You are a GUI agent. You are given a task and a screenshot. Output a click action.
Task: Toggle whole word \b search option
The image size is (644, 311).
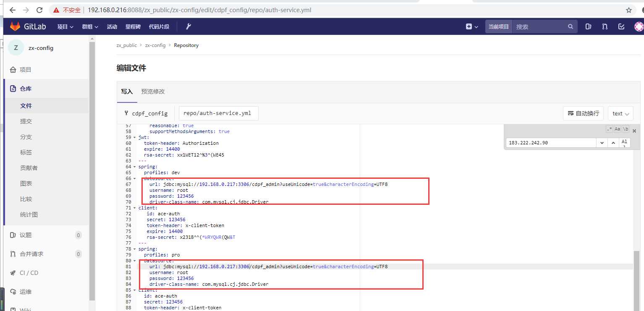click(626, 129)
